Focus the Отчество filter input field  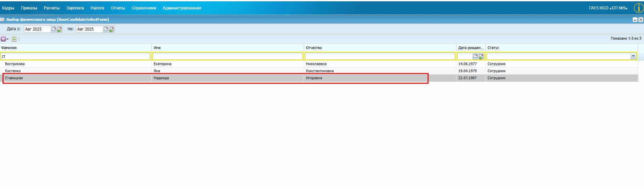tap(380, 56)
